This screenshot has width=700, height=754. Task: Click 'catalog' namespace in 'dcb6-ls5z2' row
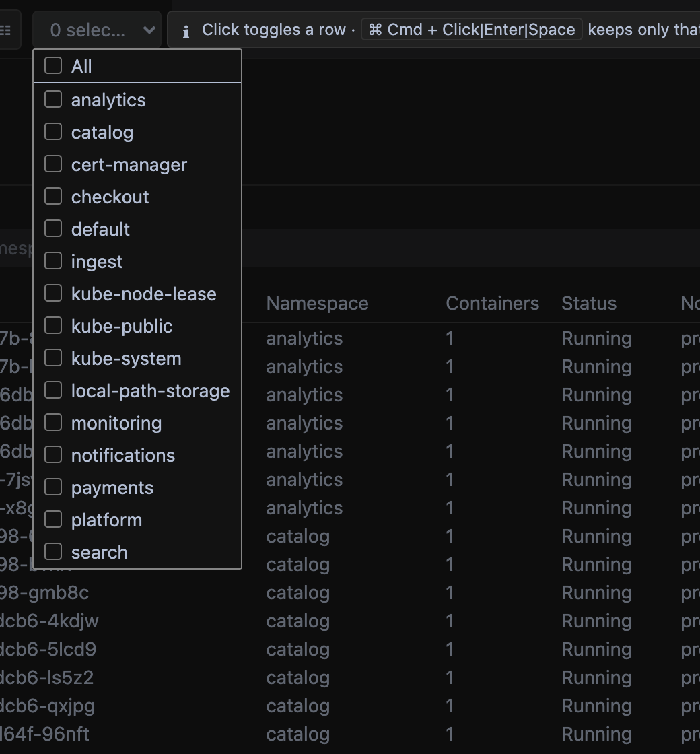(298, 678)
